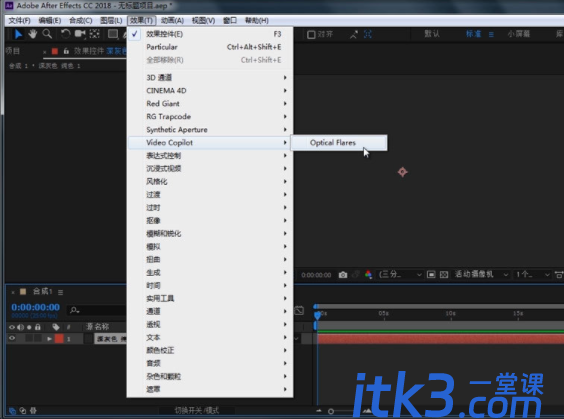Click the snapping options icon beside 对齐
564x419 pixels.
(x=354, y=35)
